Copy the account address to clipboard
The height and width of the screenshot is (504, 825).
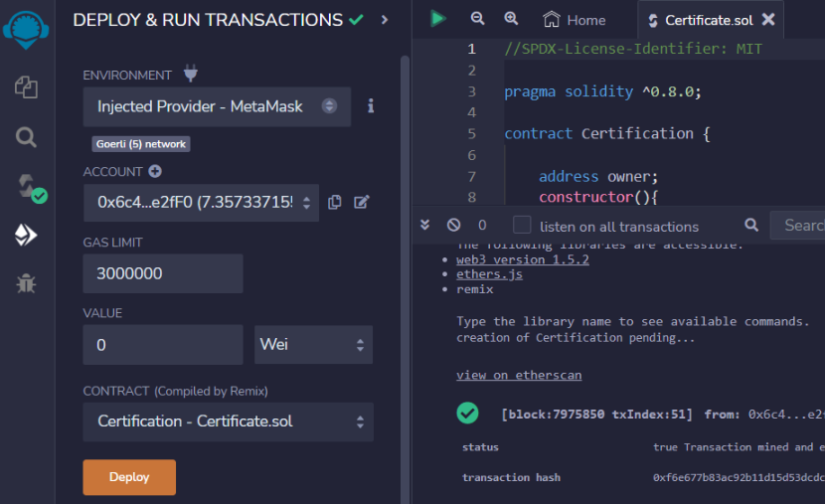point(335,202)
